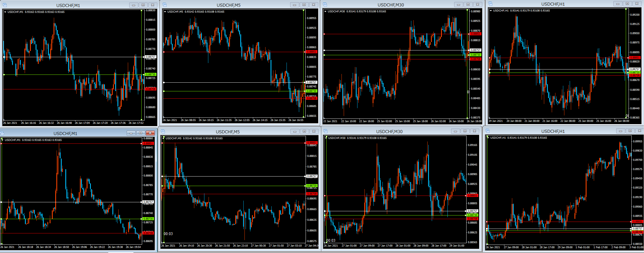
Task: Click the chart icon of upper USDCHF,H1 window
Action: tap(490, 4)
